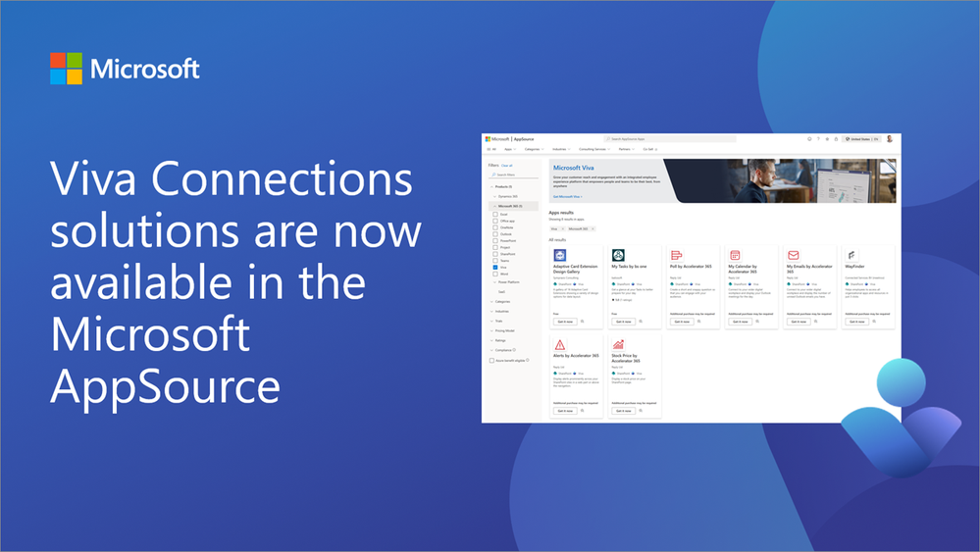Open the All menu in AppSource navigation
The image size is (980, 552).
[x=491, y=149]
